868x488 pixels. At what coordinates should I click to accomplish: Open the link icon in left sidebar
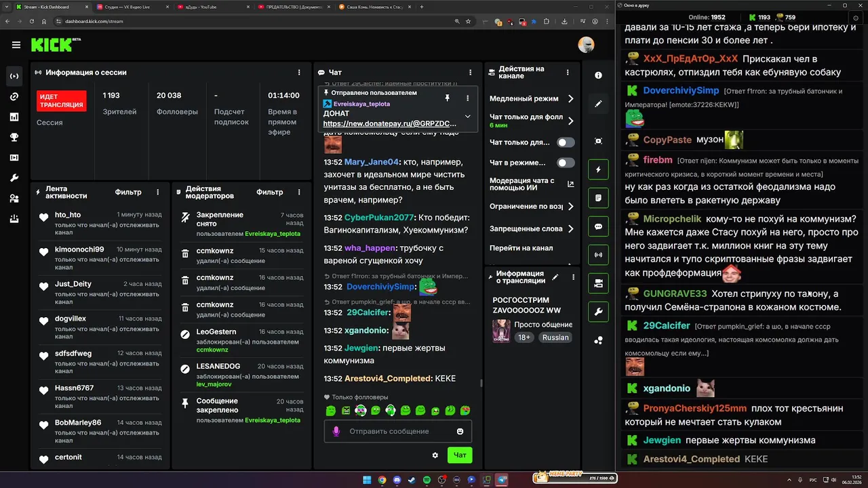coord(14,96)
